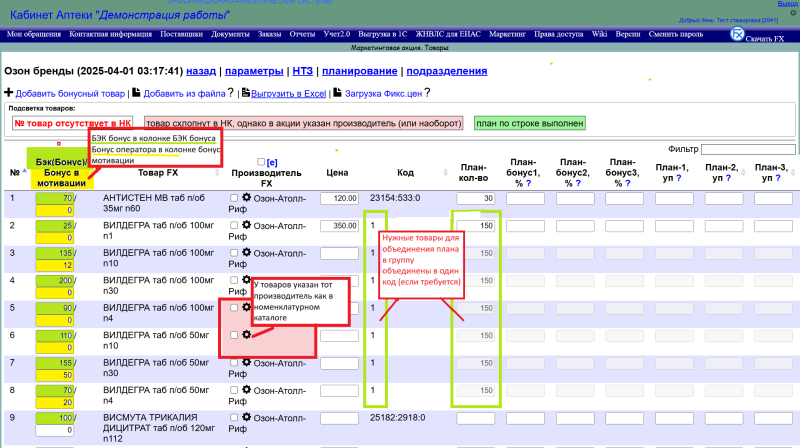Click into the Фильтр text field
The image size is (800, 448).
coord(748,149)
